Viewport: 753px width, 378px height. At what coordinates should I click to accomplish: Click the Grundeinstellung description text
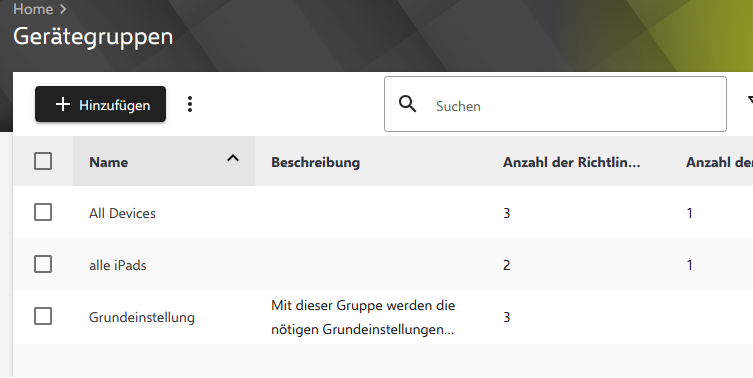pos(363,317)
